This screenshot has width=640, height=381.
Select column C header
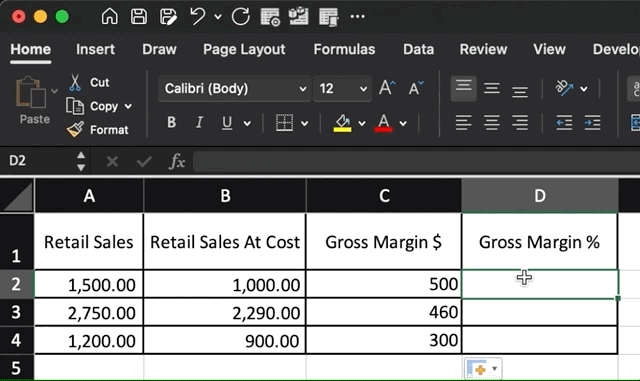(x=384, y=196)
